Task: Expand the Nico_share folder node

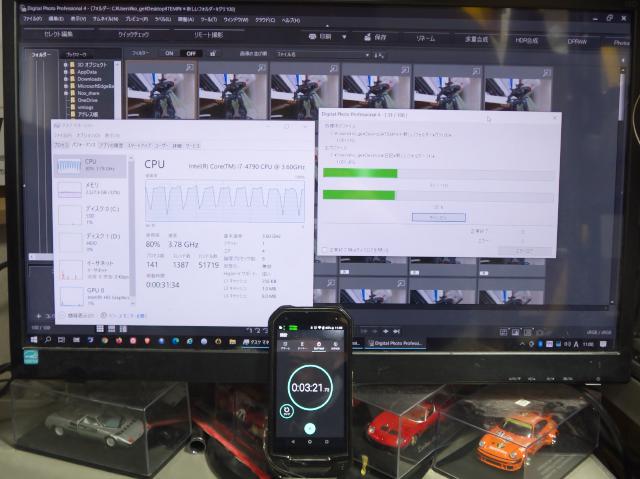Action: [x=65, y=93]
